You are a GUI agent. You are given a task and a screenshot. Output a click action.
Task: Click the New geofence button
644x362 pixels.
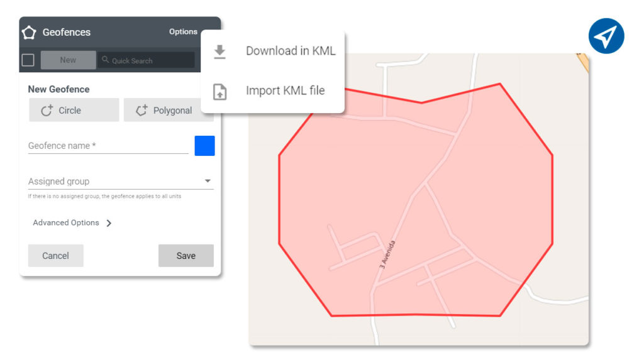click(68, 60)
